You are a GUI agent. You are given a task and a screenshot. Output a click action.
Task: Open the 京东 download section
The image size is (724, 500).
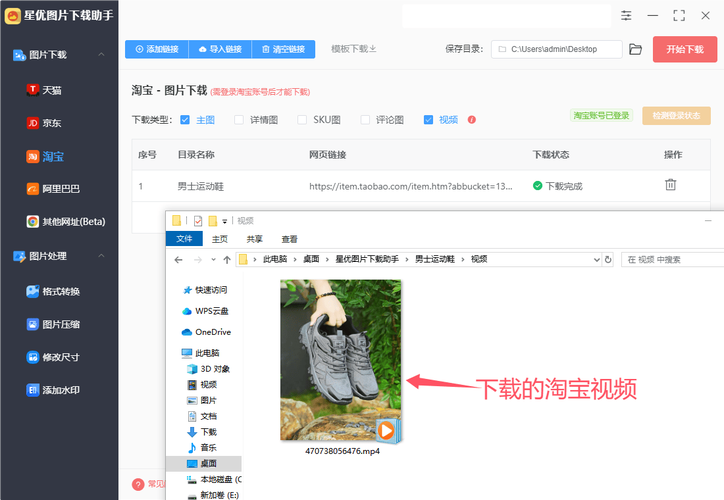coord(44,123)
